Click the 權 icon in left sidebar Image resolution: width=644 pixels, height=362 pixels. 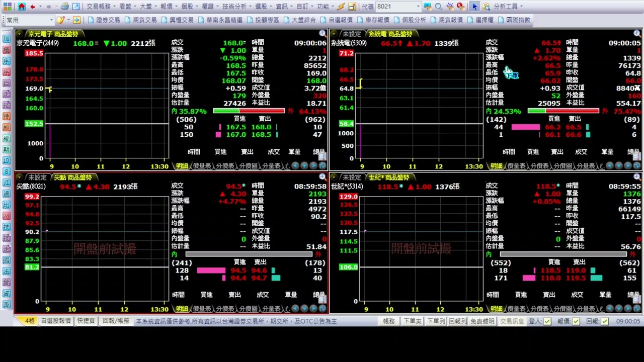pos(7,138)
